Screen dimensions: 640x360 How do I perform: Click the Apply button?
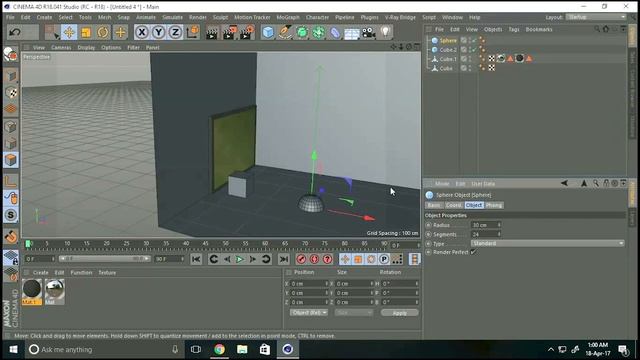tap(399, 313)
